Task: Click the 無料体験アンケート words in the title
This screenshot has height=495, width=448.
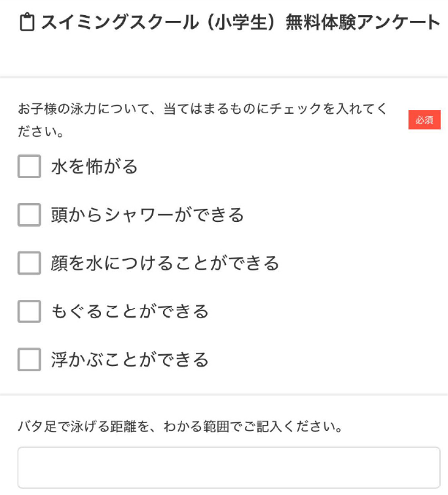Action: coord(363,24)
